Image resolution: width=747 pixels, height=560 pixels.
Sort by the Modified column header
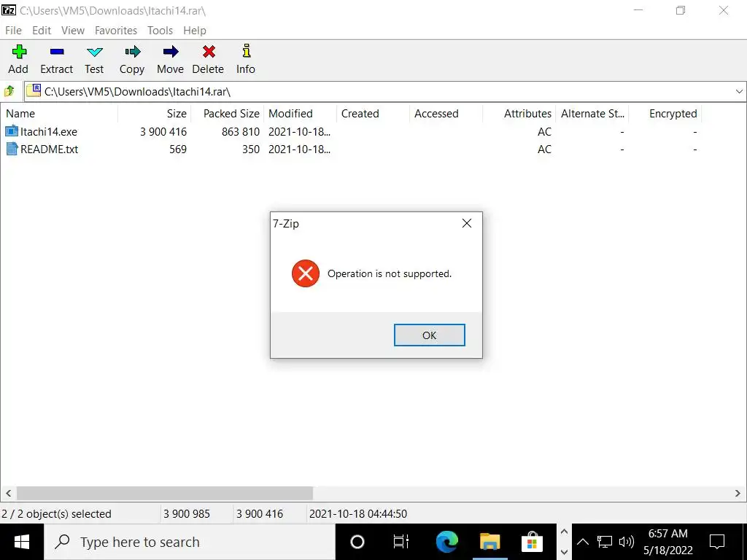pos(300,113)
